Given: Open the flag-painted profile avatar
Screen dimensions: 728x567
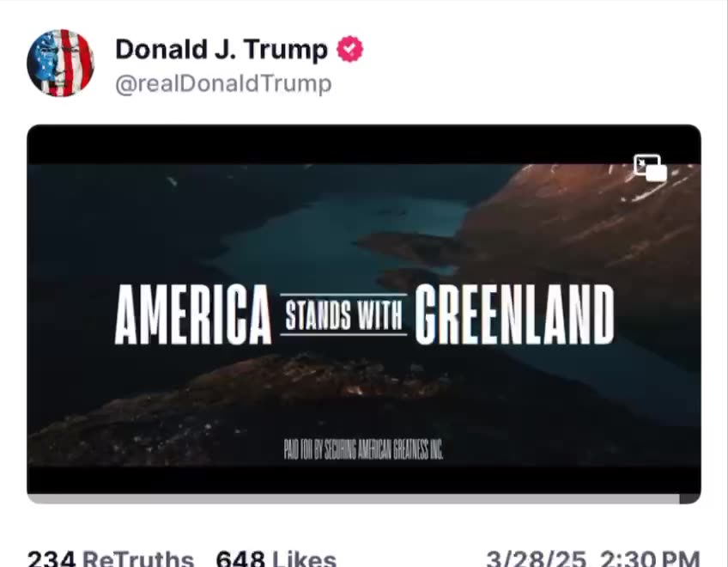Looking at the screenshot, I should click(60, 63).
